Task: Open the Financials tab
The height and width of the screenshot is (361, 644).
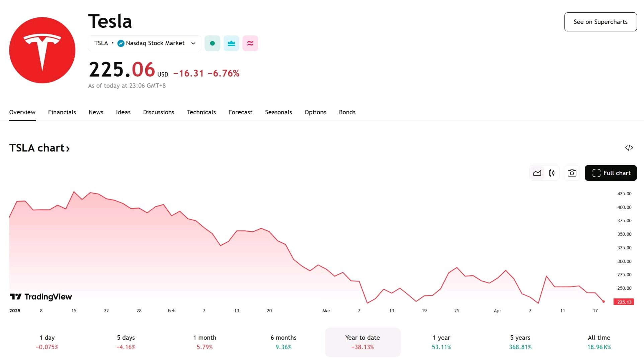Action: [62, 112]
